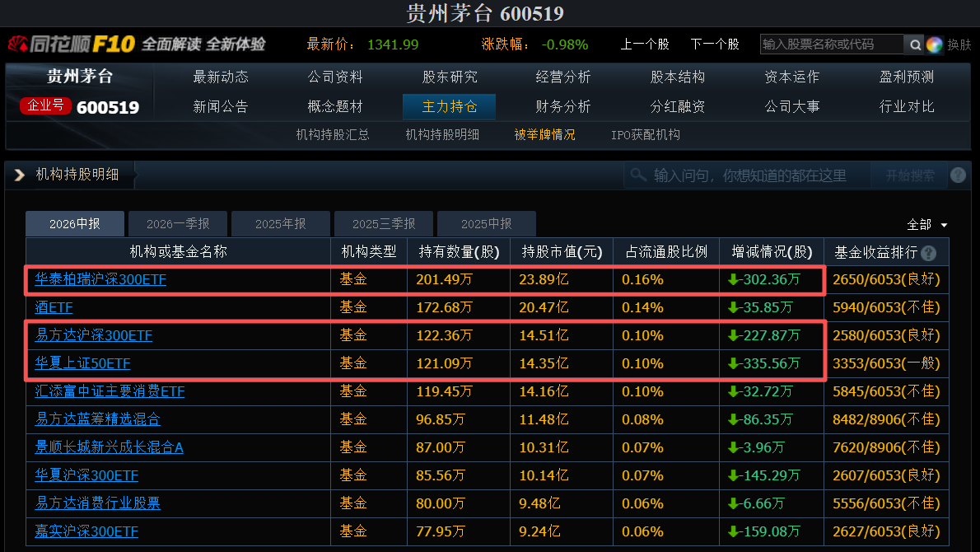Open the 全部 filter dropdown
This screenshot has height=552, width=980.
click(x=926, y=224)
